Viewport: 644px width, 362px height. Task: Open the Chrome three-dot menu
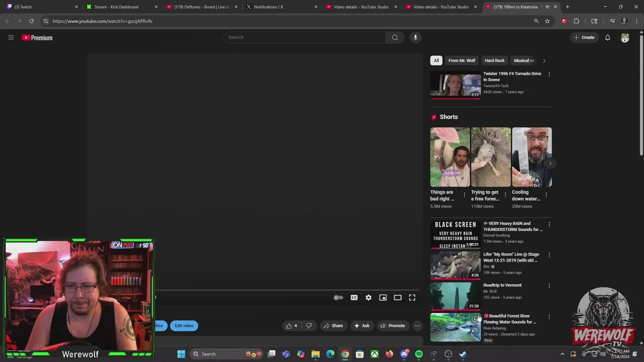(x=636, y=21)
